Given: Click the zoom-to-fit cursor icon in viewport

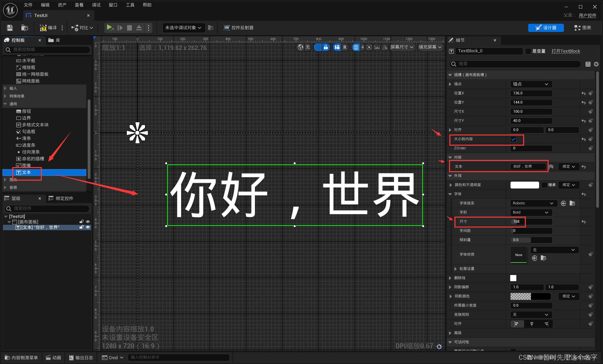Looking at the screenshot, I should (x=369, y=47).
